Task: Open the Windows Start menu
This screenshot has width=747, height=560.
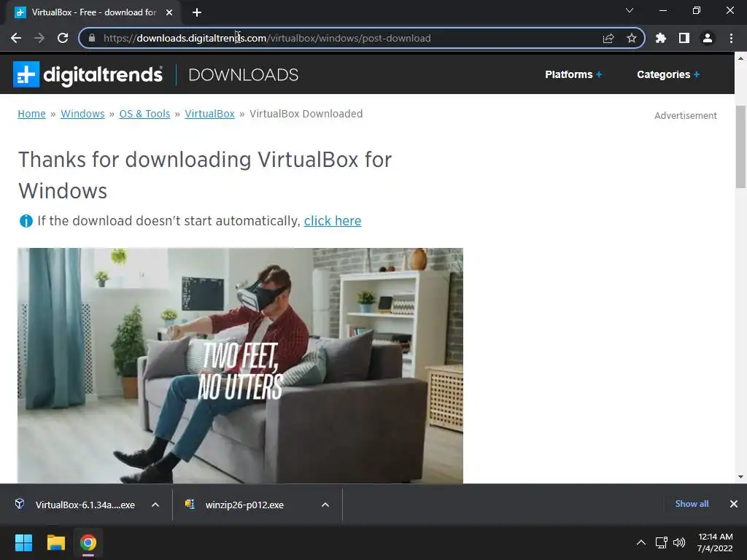Action: coord(23,542)
